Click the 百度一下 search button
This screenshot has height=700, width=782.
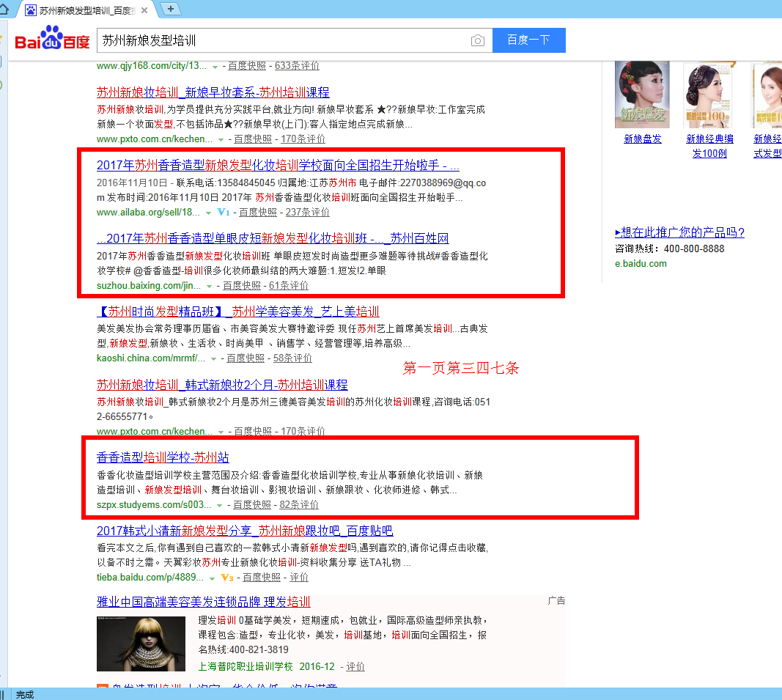[528, 40]
